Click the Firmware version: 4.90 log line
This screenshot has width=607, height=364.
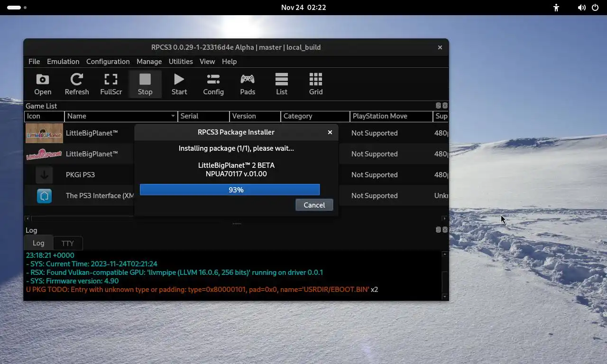(72, 281)
